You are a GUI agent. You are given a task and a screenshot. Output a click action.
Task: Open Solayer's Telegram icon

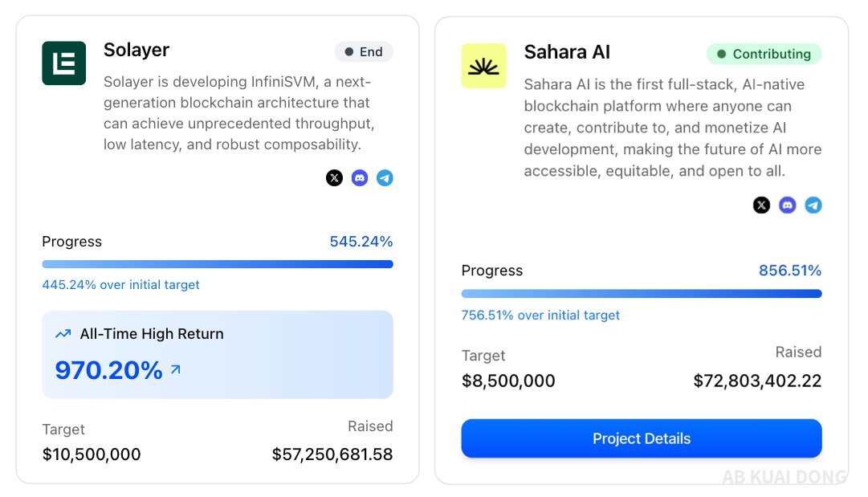coord(385,177)
